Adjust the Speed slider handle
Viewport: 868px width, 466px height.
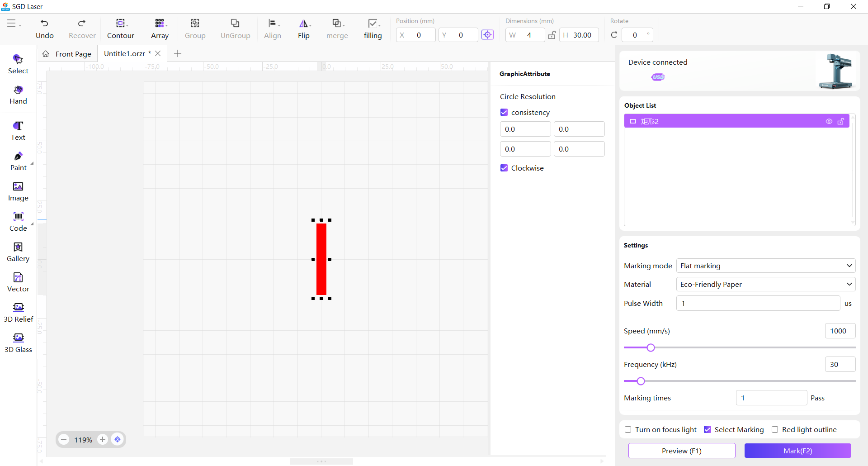651,347
